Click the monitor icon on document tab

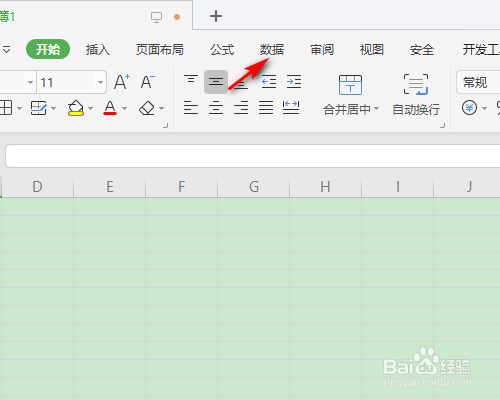pyautogui.click(x=156, y=17)
